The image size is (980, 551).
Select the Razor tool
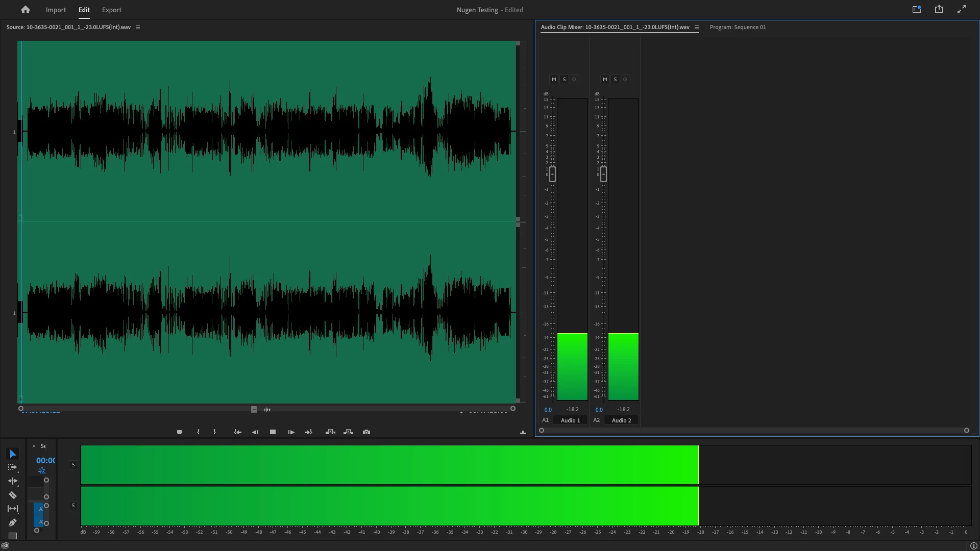coord(13,495)
